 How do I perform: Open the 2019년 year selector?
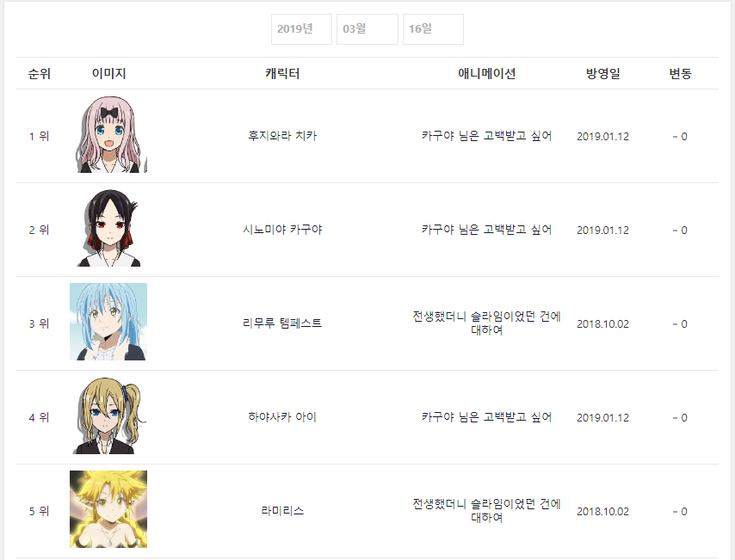tap(301, 29)
